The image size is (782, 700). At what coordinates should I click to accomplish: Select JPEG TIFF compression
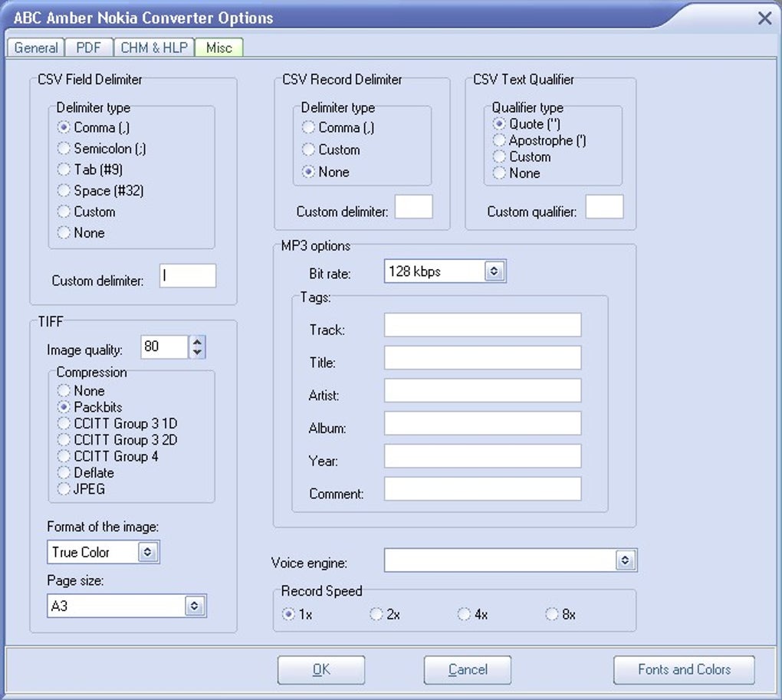(x=81, y=489)
